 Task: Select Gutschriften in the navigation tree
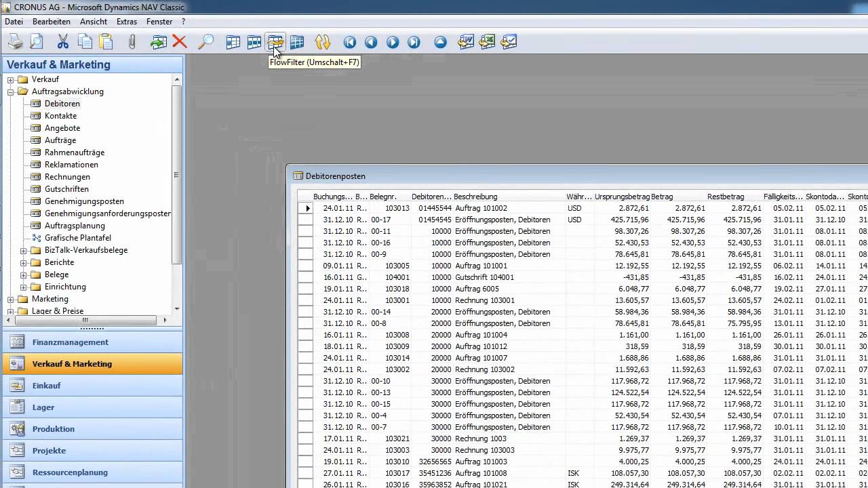(66, 189)
